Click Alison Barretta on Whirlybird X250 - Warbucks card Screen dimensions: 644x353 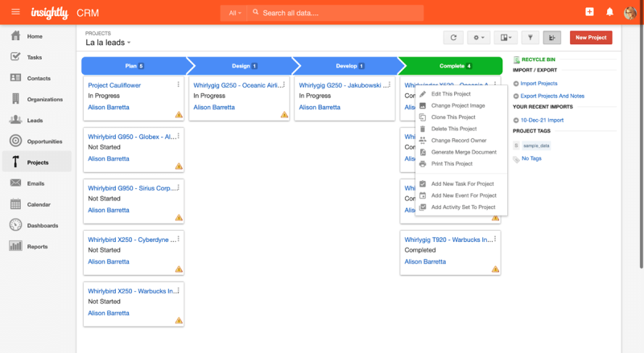[x=109, y=313]
